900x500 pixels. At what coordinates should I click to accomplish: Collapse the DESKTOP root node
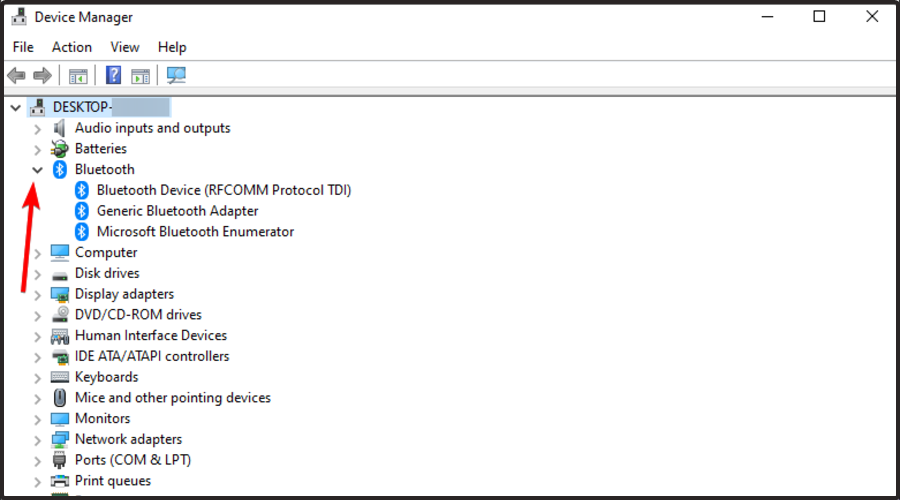tap(16, 107)
